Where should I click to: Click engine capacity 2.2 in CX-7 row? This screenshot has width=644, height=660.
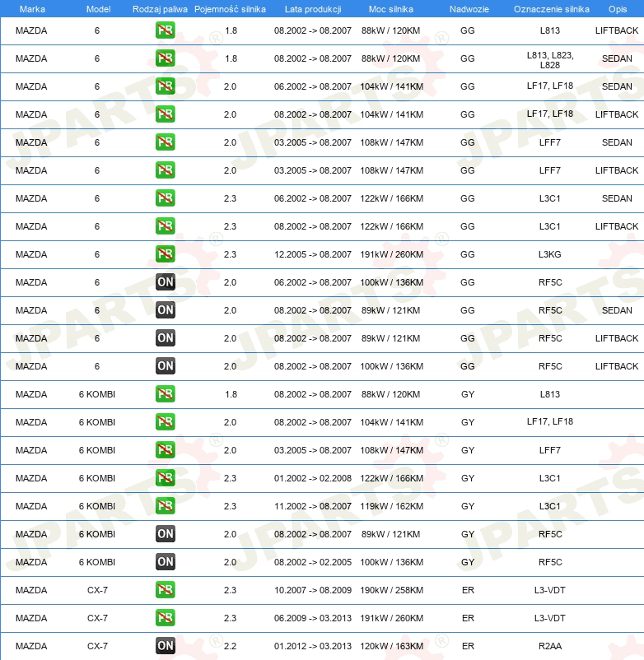tap(230, 646)
